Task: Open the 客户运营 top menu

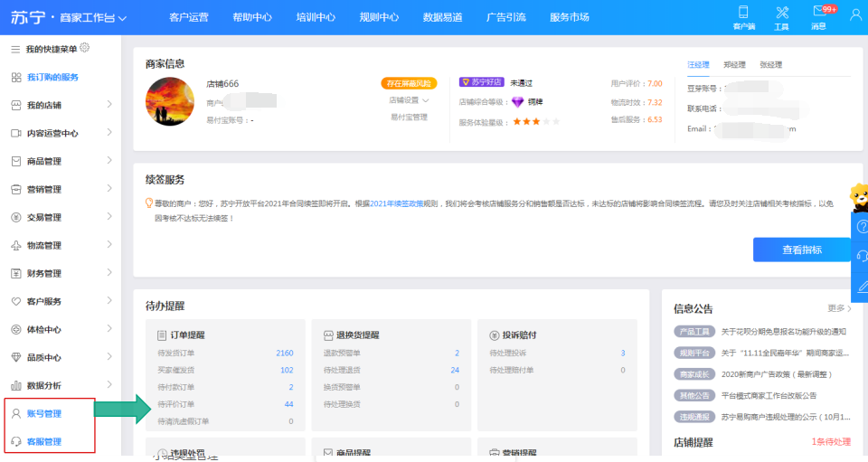Action: (x=189, y=17)
